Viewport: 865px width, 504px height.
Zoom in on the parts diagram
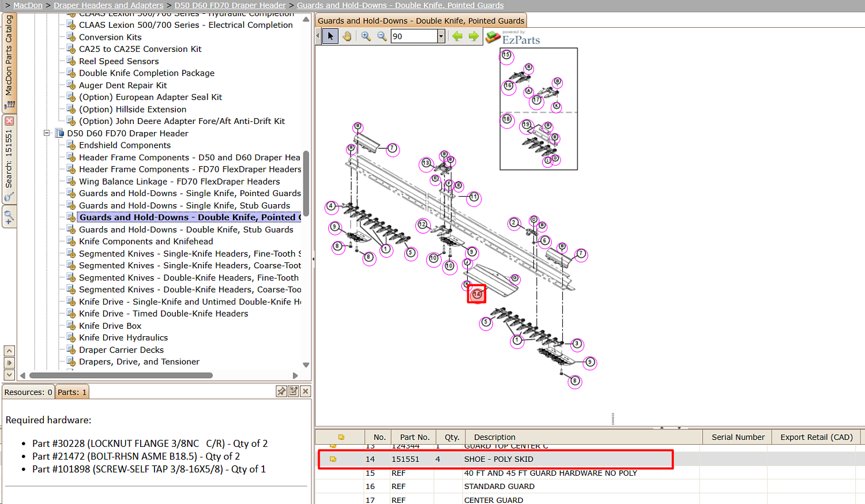pos(366,36)
